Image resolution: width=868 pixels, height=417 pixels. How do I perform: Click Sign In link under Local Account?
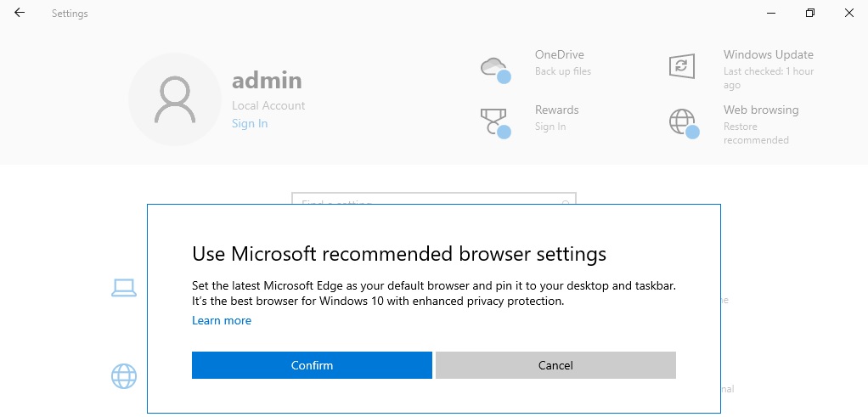click(x=250, y=123)
